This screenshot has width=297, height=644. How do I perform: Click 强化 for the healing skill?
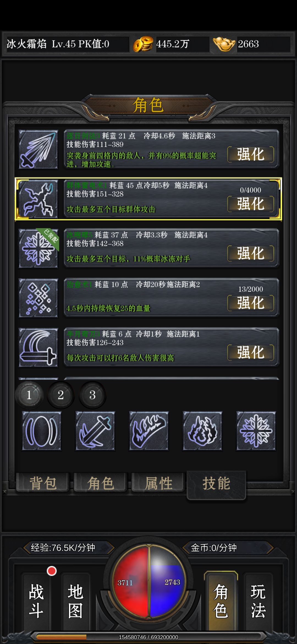(x=251, y=303)
